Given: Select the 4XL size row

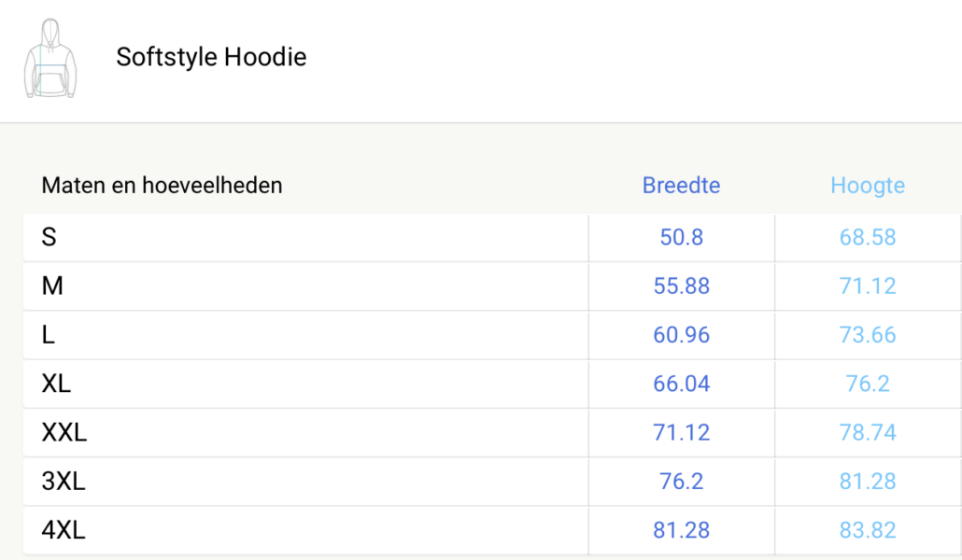Looking at the screenshot, I should point(492,530).
